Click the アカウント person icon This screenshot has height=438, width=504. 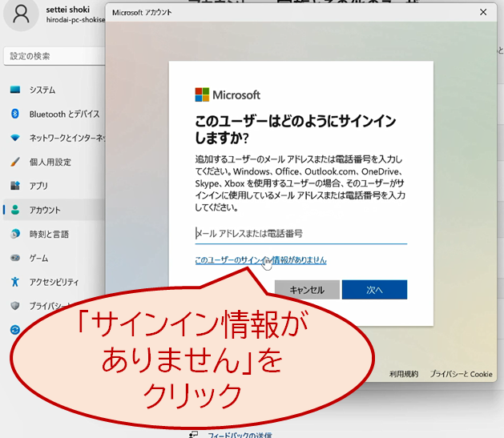[15, 210]
